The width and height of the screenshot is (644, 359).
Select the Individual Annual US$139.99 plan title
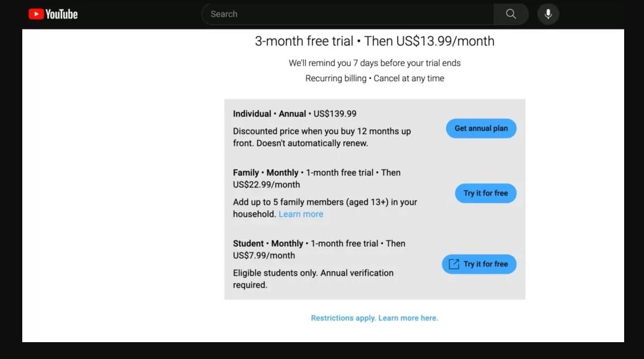(x=294, y=114)
